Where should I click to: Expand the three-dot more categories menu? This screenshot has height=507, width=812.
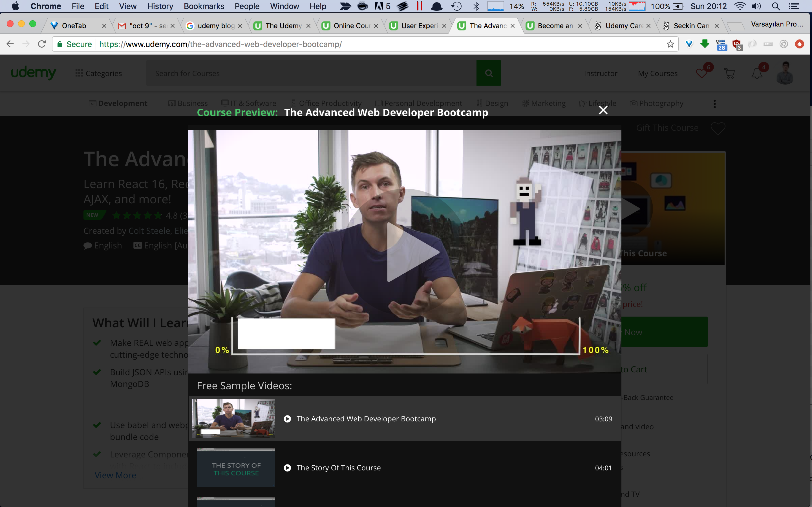point(714,104)
